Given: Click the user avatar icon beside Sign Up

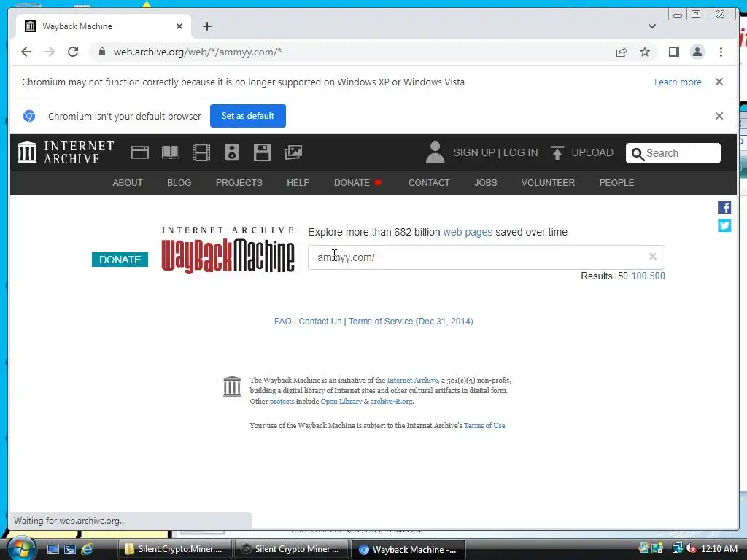Looking at the screenshot, I should point(435,152).
